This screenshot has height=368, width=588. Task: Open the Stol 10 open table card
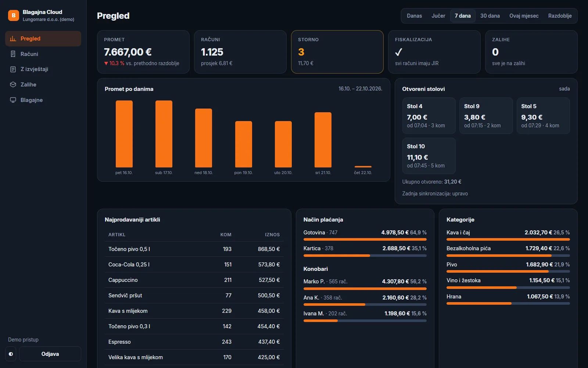coord(429,156)
